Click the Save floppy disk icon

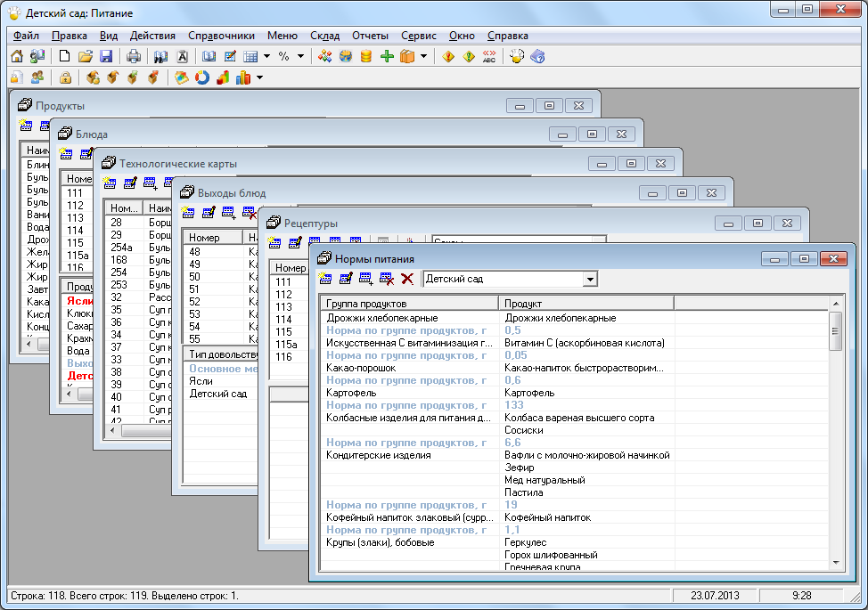click(x=106, y=56)
